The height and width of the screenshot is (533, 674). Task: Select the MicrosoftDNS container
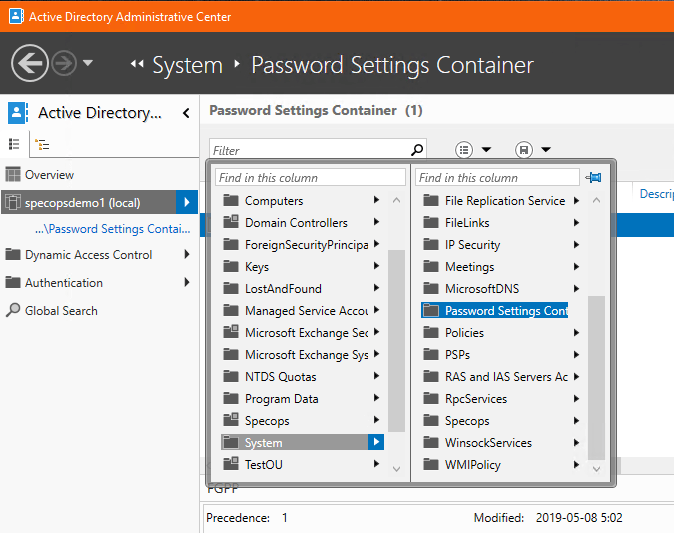[482, 288]
